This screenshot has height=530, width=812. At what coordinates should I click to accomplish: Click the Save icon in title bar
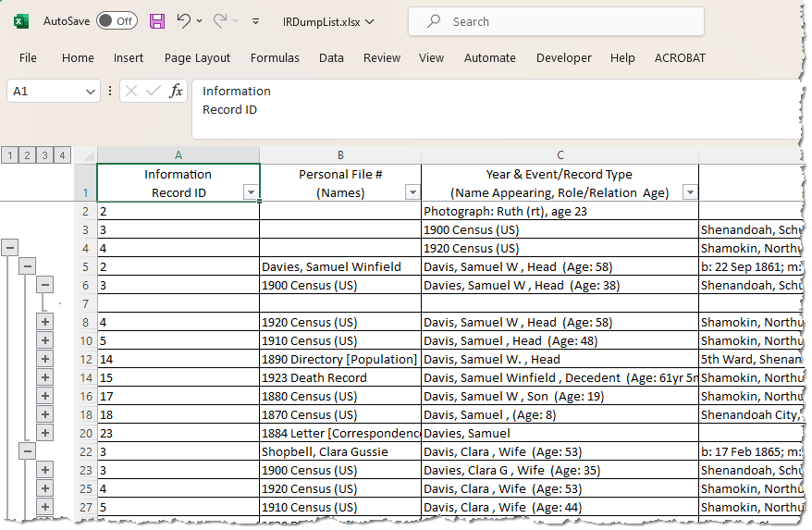tap(157, 20)
